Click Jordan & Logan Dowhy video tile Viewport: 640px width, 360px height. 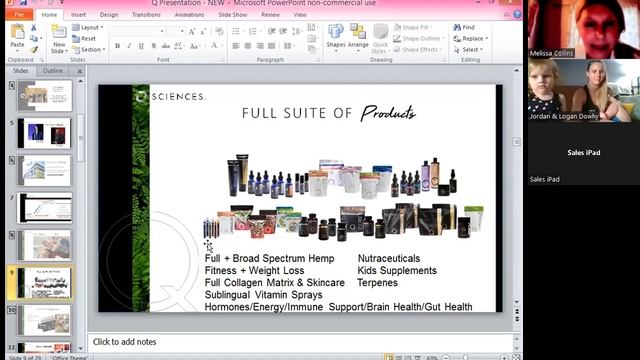point(584,91)
